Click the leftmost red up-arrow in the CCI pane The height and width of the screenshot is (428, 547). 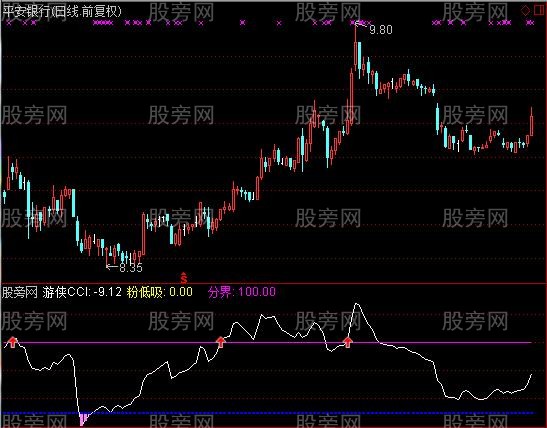13,342
